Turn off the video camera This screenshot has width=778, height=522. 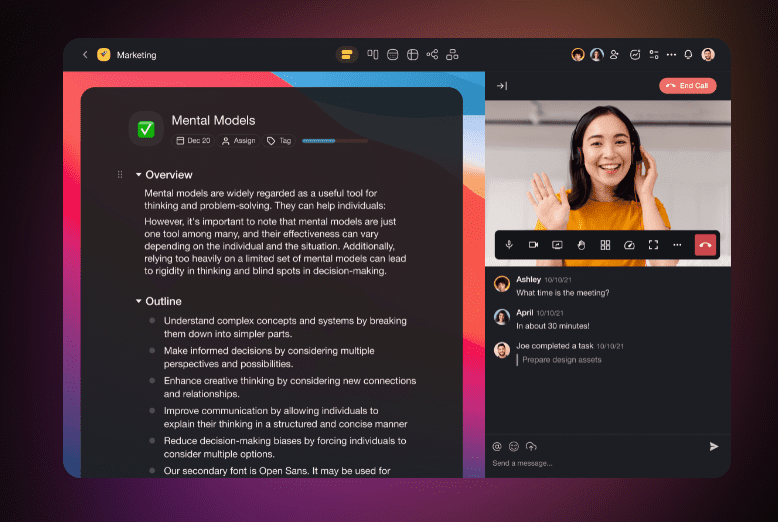click(x=533, y=245)
